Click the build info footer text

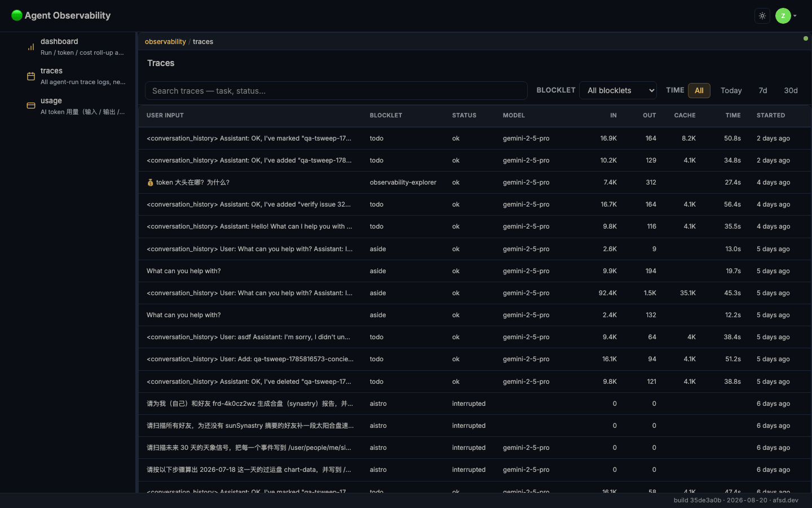click(736, 500)
